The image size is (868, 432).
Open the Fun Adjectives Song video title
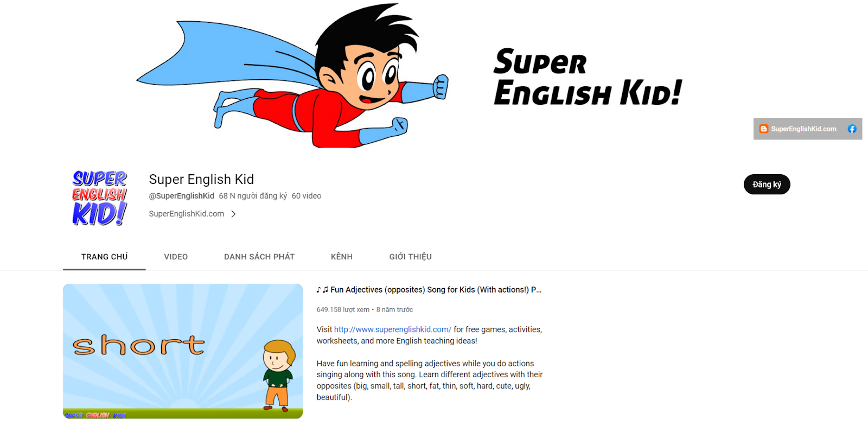(429, 290)
